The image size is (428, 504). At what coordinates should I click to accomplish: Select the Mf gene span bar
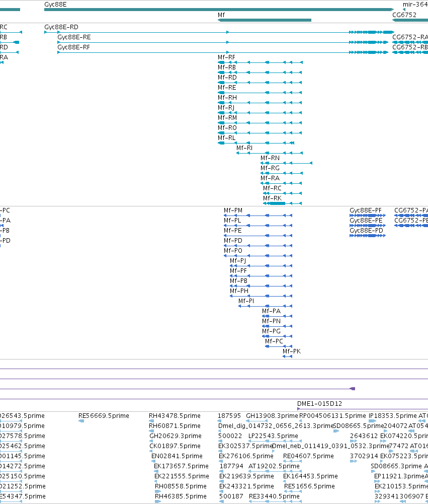(x=264, y=20)
